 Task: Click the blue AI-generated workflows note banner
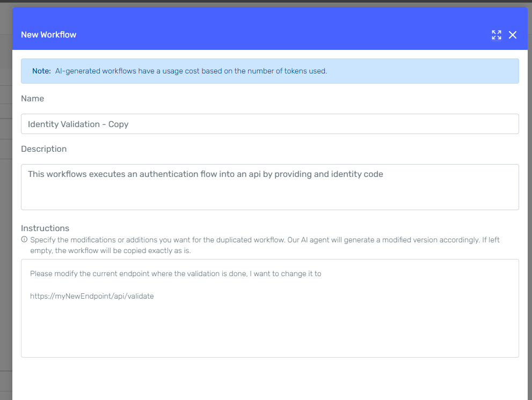[x=419, y=71]
